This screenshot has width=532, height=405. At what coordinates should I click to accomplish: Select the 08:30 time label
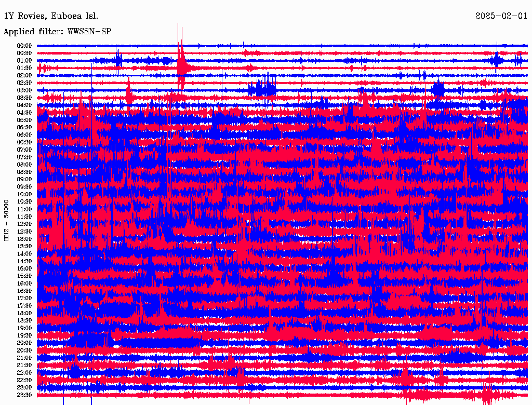click(24, 172)
